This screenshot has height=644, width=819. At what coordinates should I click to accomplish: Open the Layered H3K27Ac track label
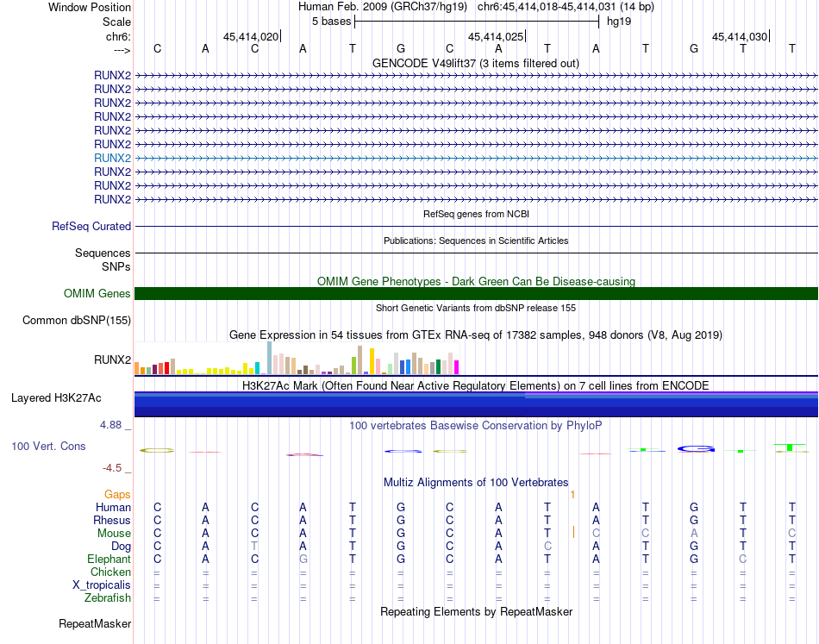pyautogui.click(x=56, y=398)
